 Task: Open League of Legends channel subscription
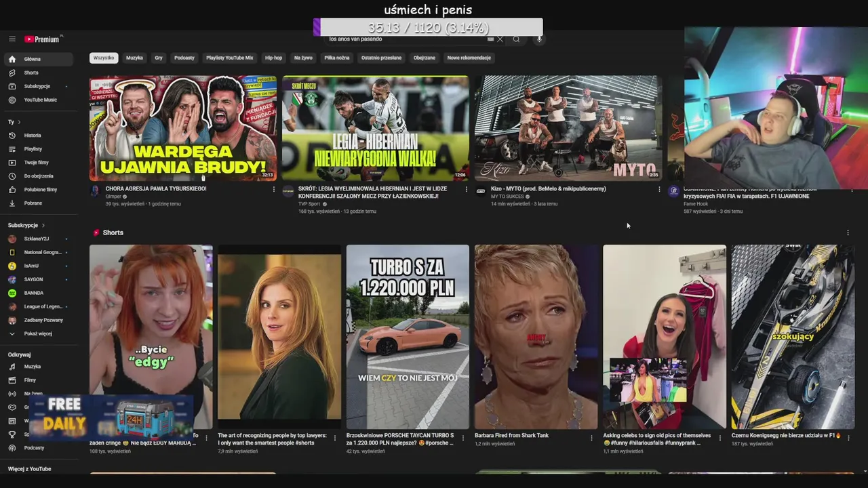(x=39, y=306)
